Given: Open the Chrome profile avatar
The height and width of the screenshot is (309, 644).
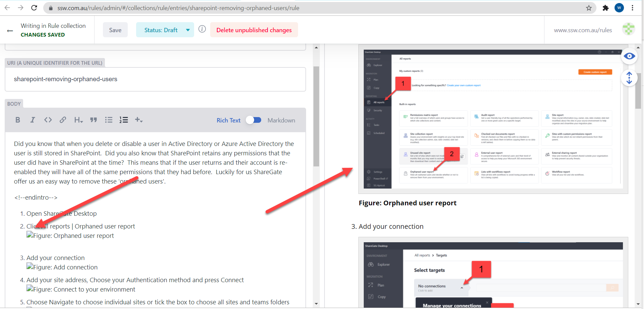Looking at the screenshot, I should point(619,8).
